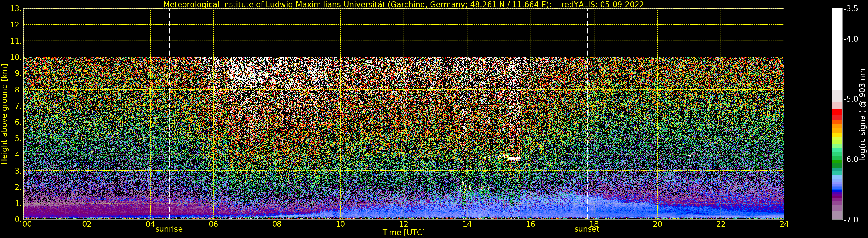The image size is (868, 238).
Task: Click the '8.' tick on the height axis
Action: coord(18,90)
